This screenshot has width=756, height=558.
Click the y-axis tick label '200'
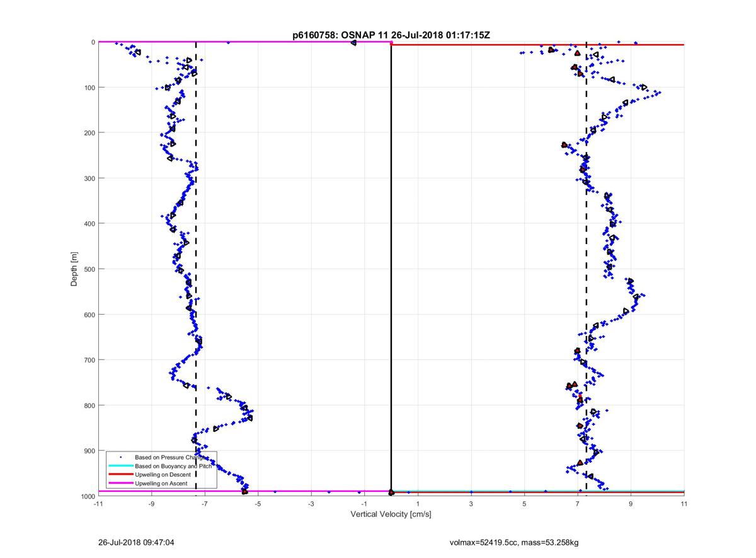coord(89,133)
